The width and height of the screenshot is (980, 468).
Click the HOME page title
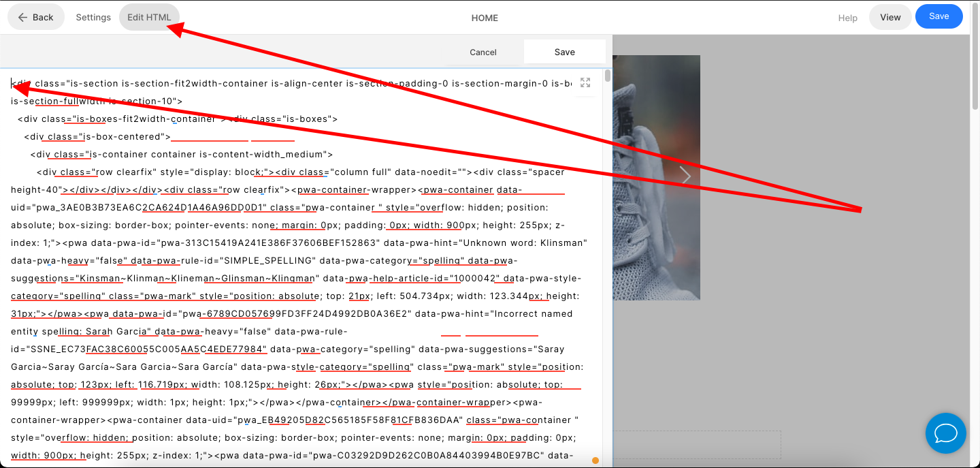tap(485, 18)
